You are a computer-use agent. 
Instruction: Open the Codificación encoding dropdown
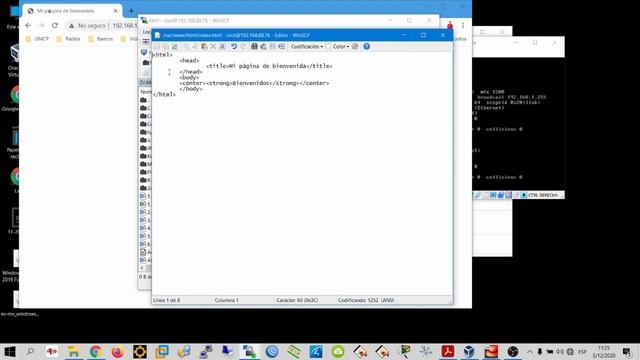(307, 47)
